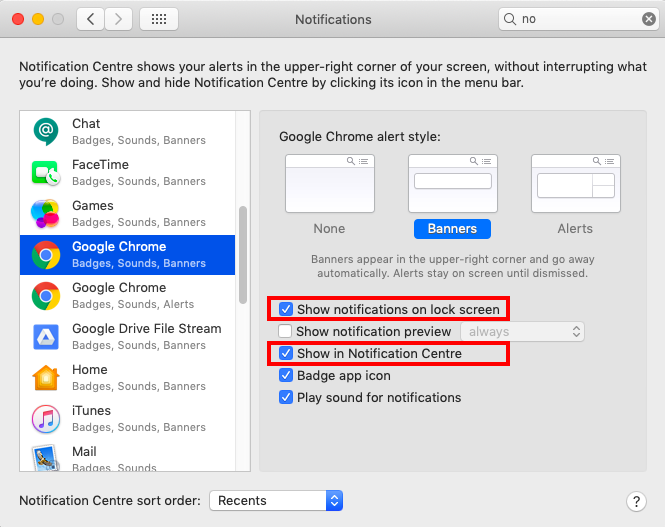The image size is (665, 527).
Task: Select the Alerts alert style thumbnail
Action: (x=576, y=184)
